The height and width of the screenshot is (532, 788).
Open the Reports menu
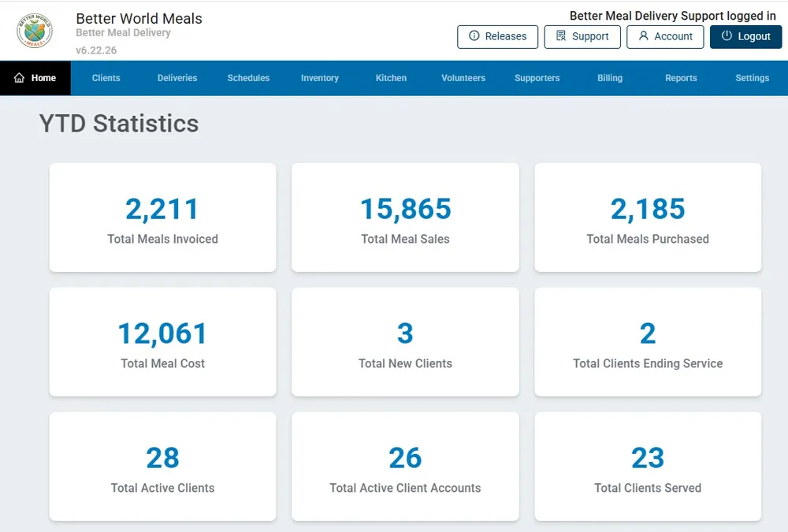(x=681, y=78)
